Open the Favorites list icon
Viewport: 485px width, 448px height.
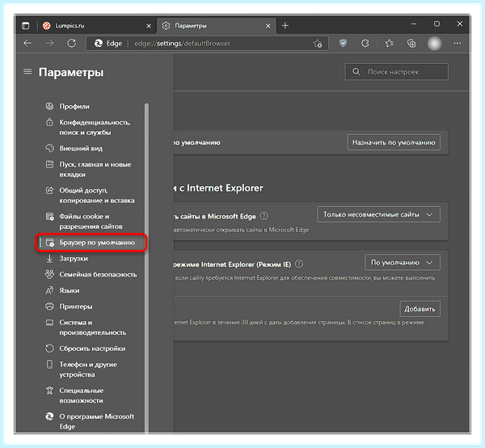390,44
